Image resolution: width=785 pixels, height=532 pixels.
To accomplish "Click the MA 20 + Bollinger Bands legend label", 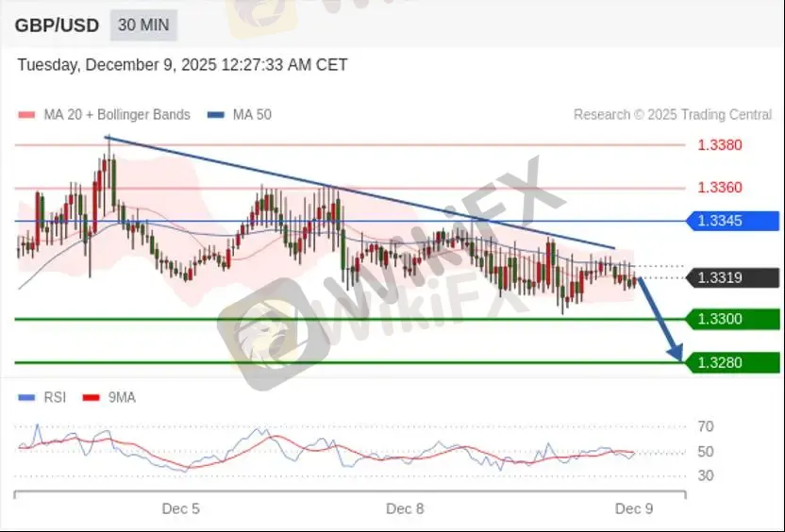I will pyautogui.click(x=117, y=115).
